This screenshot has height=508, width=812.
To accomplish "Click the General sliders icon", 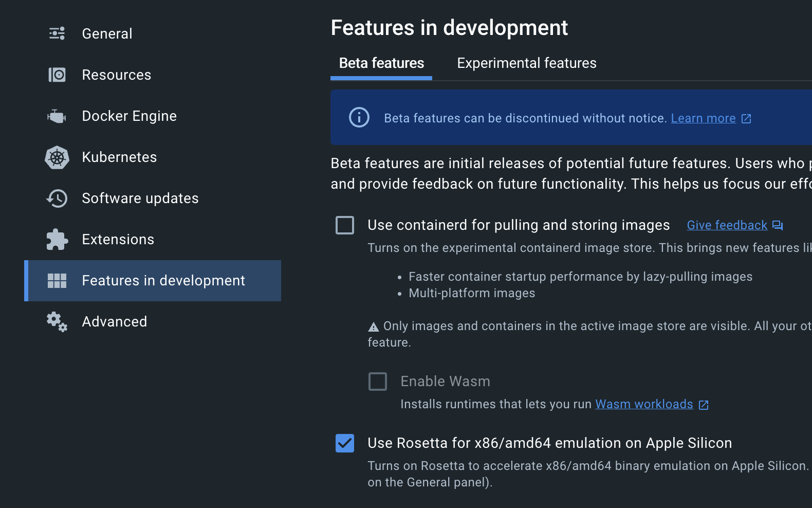I will point(57,33).
